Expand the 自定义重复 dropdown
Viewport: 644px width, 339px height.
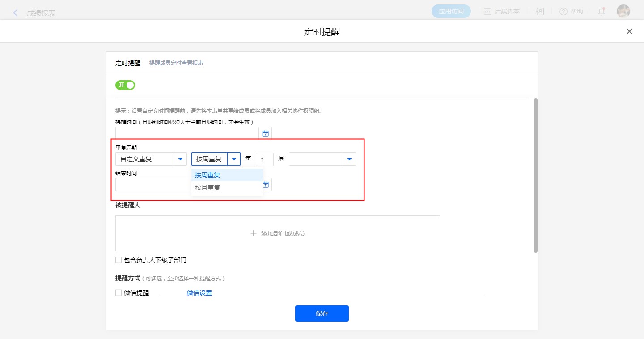(180, 159)
